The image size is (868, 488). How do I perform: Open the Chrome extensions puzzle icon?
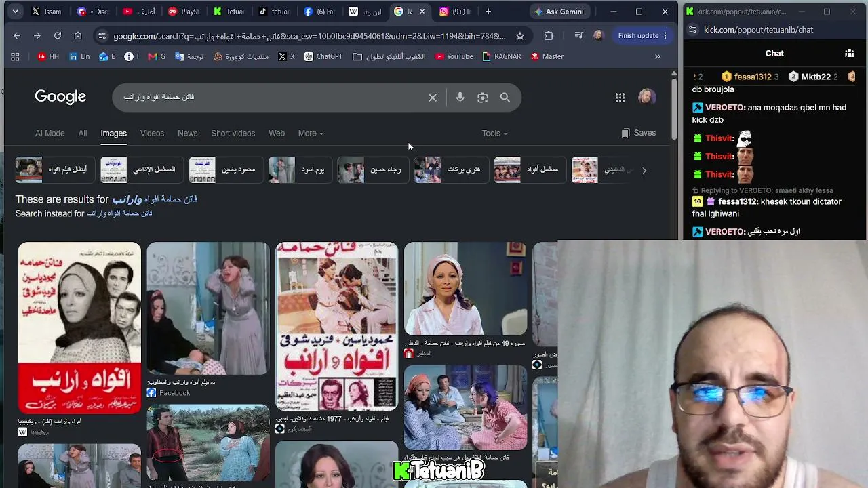click(x=549, y=35)
